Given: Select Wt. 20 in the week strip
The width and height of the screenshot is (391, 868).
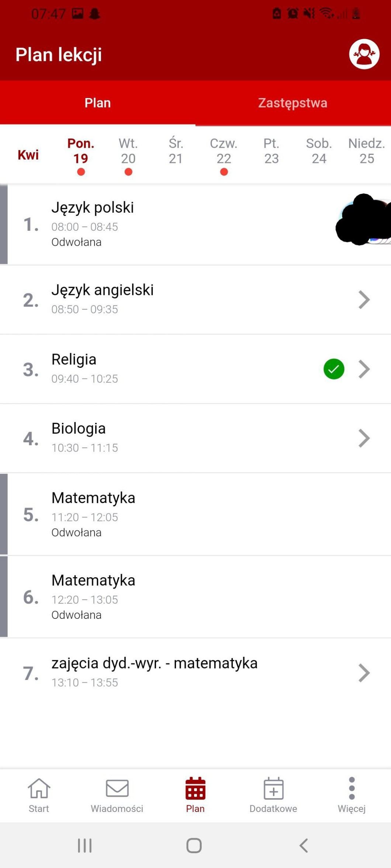Looking at the screenshot, I should 128,151.
